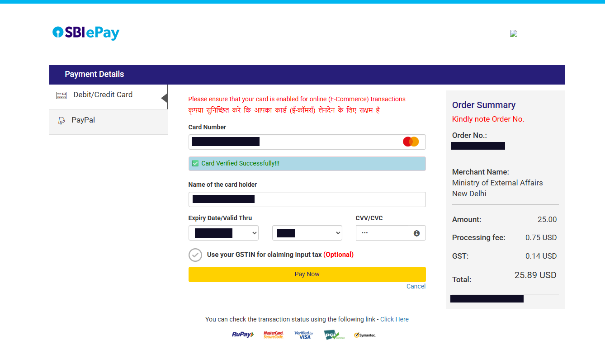The height and width of the screenshot is (364, 605).
Task: Click the CVV/CVC input box
Action: (x=384, y=233)
